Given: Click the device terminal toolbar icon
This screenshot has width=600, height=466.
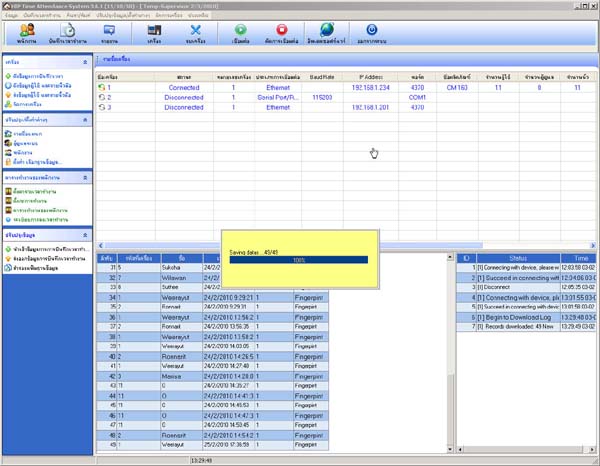Looking at the screenshot, I should [154, 31].
